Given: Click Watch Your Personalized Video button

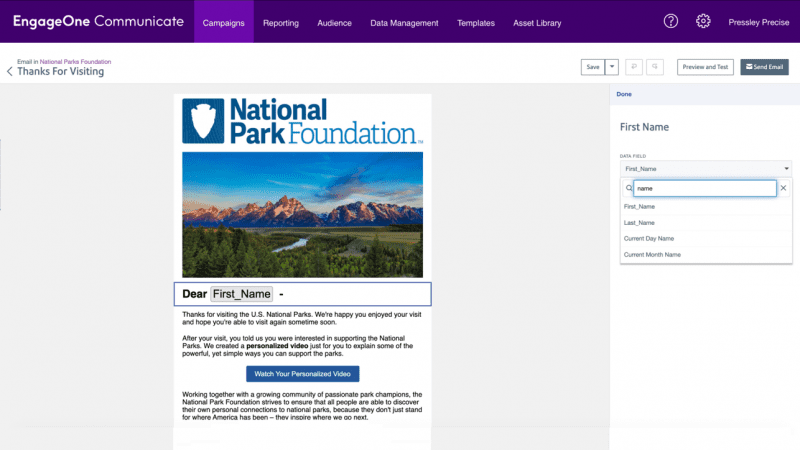Looking at the screenshot, I should coord(303,374).
